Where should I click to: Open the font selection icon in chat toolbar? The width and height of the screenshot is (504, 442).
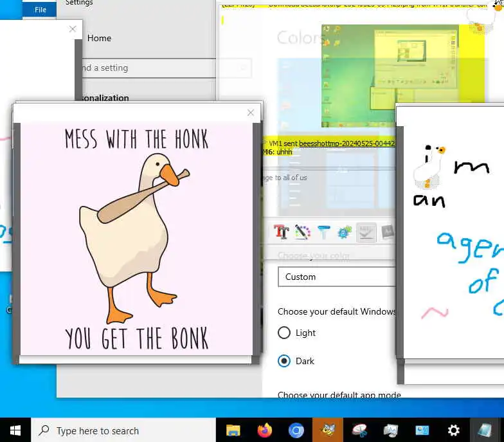[282, 232]
